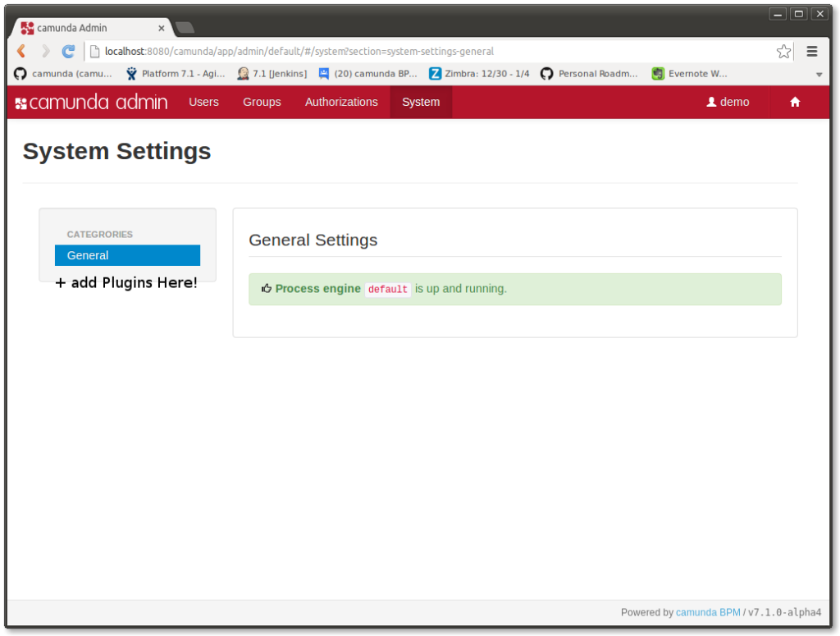
Task: Open the camunda BPM footer link
Action: [707, 612]
